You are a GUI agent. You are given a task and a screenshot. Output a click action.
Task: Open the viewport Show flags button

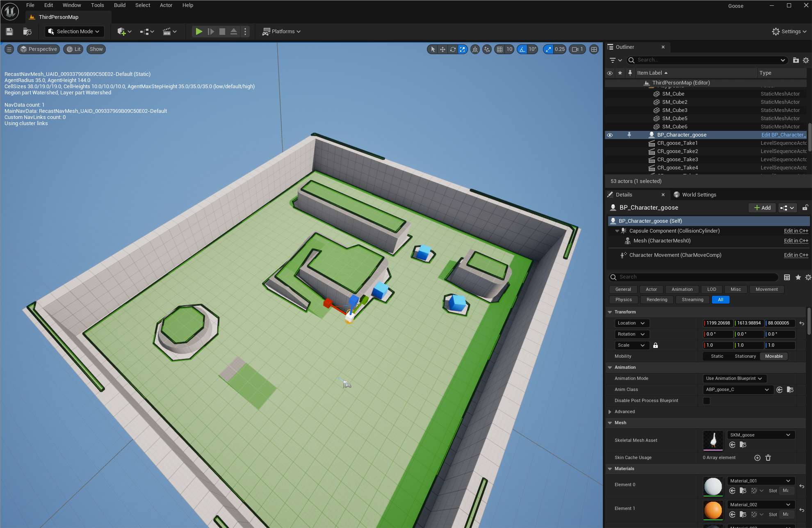tap(96, 49)
